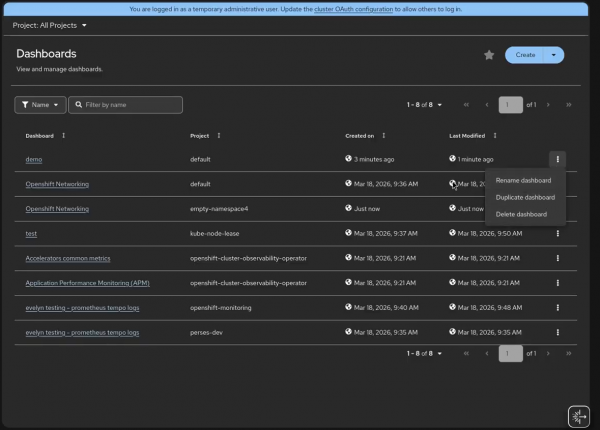
Task: Open the Name filter type dropdown
Action: pyautogui.click(x=40, y=105)
